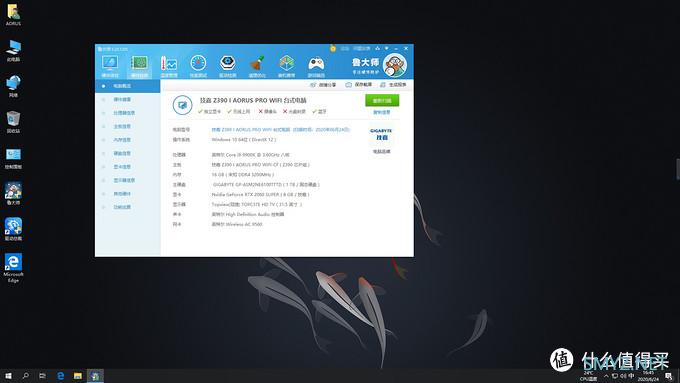This screenshot has height=383, width=680.
Task: Open the AORUS folder on the desktop
Action: click(13, 15)
